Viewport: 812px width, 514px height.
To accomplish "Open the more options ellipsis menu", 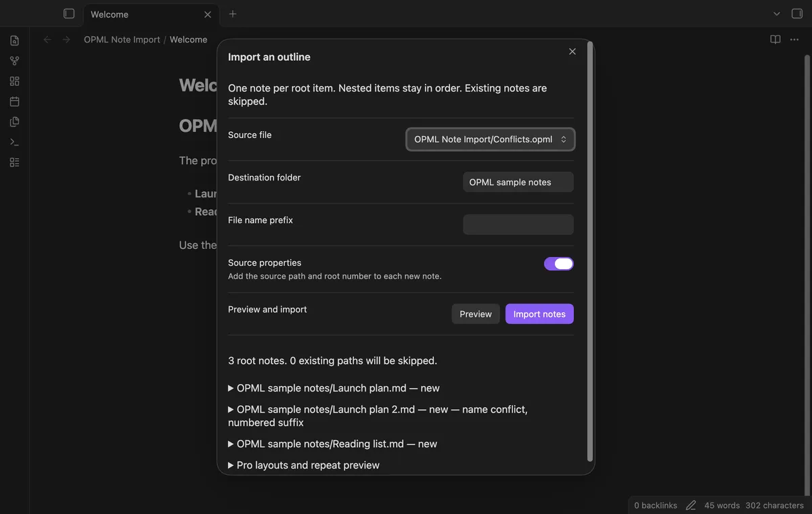I will tap(794, 40).
